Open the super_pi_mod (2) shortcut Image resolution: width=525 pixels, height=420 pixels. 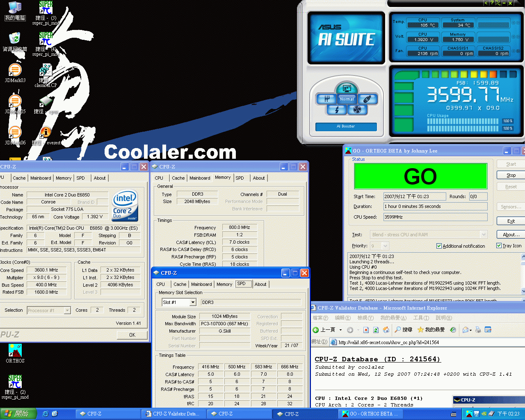tap(15, 387)
